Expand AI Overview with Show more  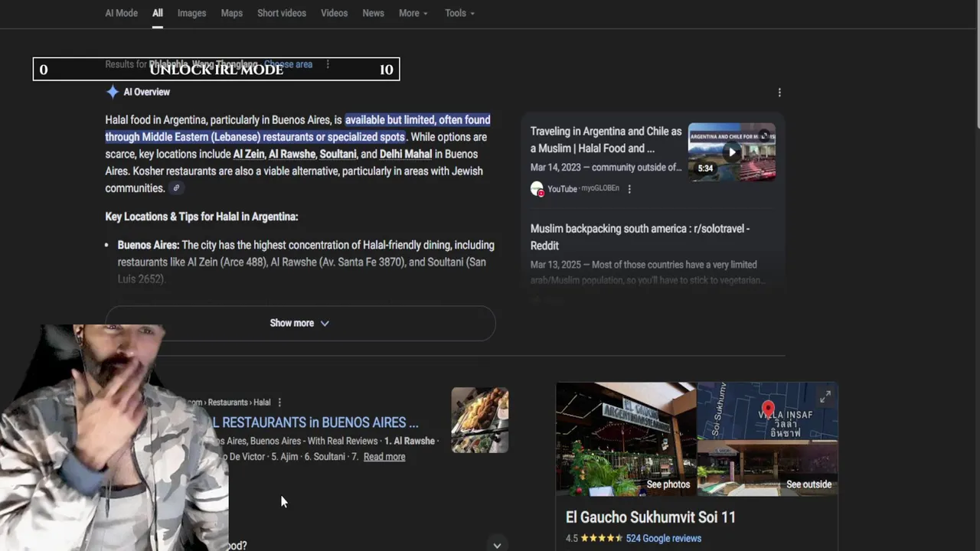click(x=300, y=323)
